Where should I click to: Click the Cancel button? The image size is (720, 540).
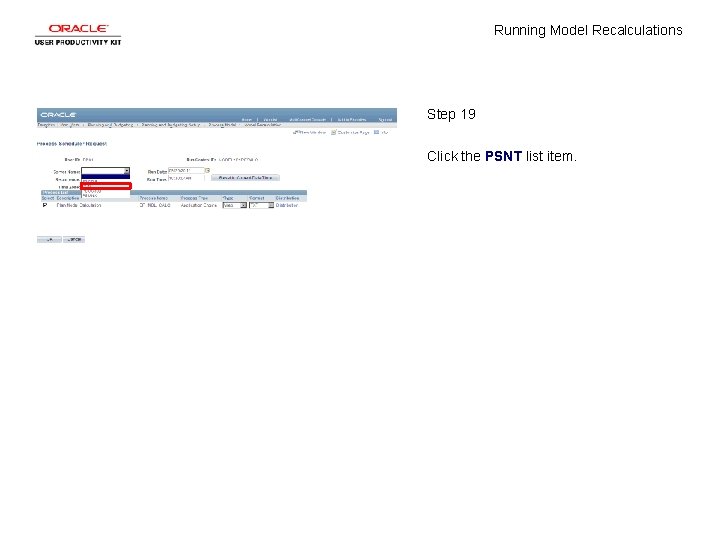click(x=74, y=239)
